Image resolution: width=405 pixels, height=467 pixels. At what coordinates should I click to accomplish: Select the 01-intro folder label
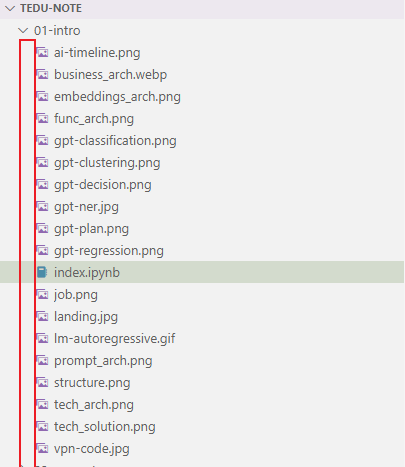point(57,31)
